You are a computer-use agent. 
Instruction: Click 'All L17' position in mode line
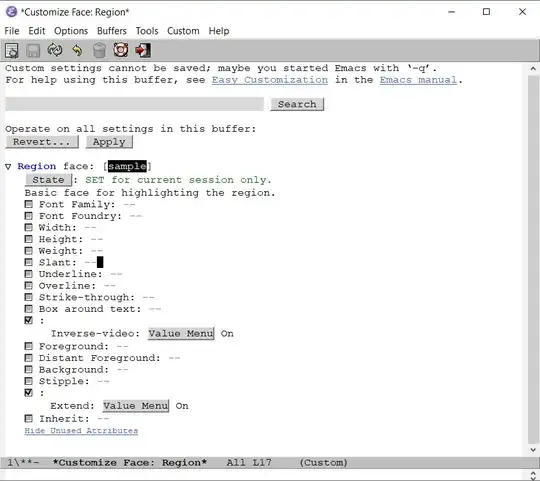[x=249, y=462]
